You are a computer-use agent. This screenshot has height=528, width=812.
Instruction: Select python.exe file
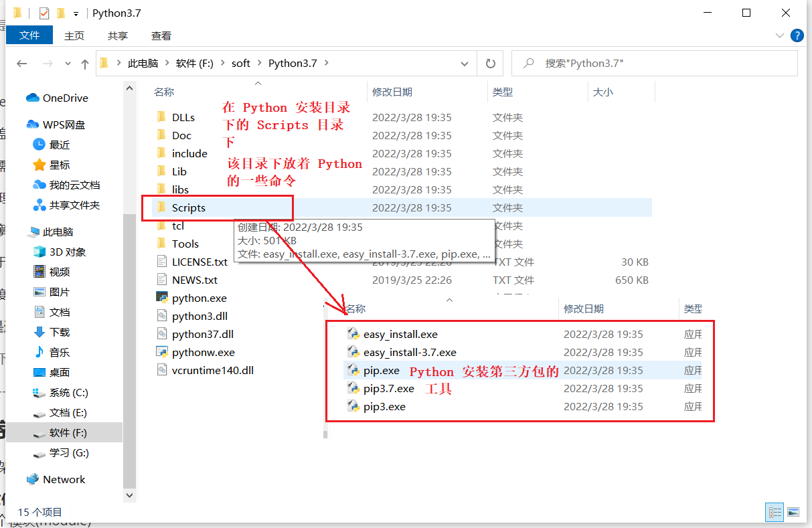click(x=199, y=298)
